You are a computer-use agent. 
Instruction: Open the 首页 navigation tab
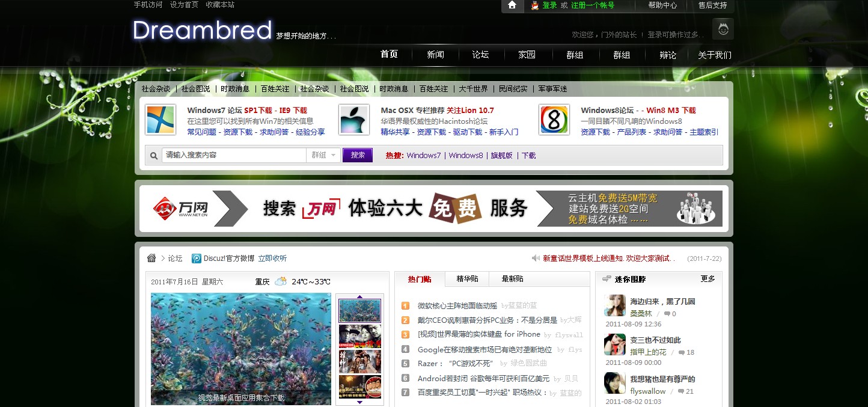pos(389,54)
